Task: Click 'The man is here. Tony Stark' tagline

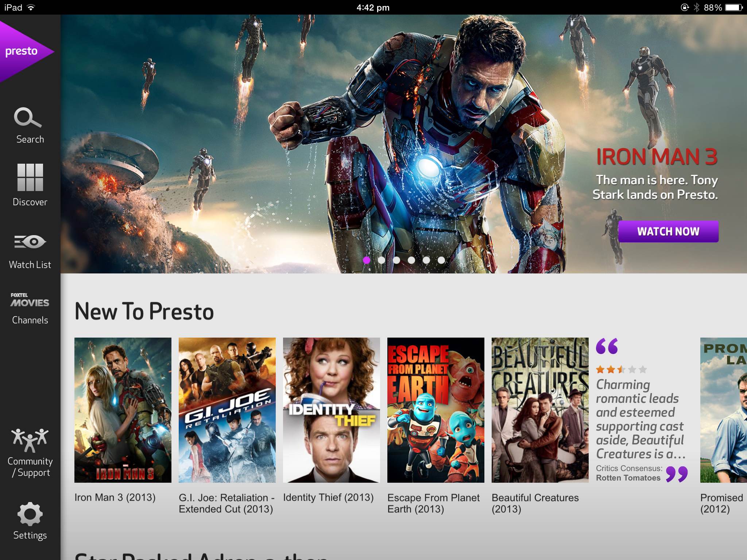Action: (655, 187)
